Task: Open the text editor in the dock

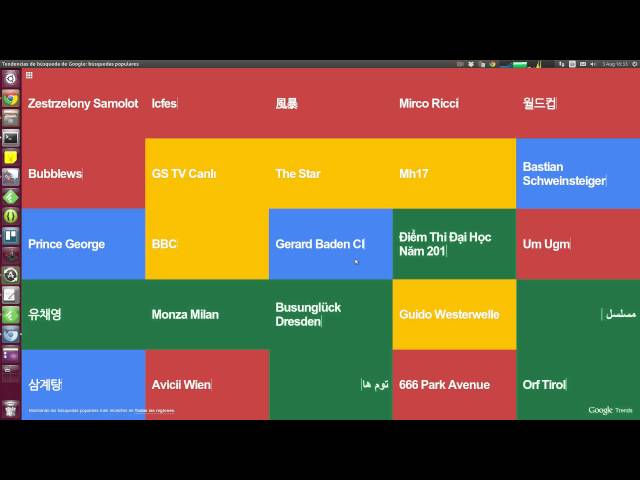Action: click(x=11, y=295)
